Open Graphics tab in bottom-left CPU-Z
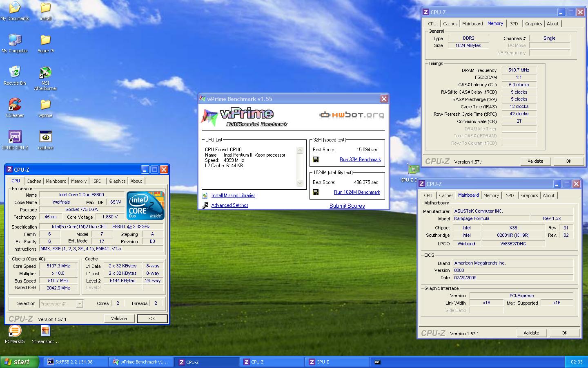 pyautogui.click(x=117, y=181)
